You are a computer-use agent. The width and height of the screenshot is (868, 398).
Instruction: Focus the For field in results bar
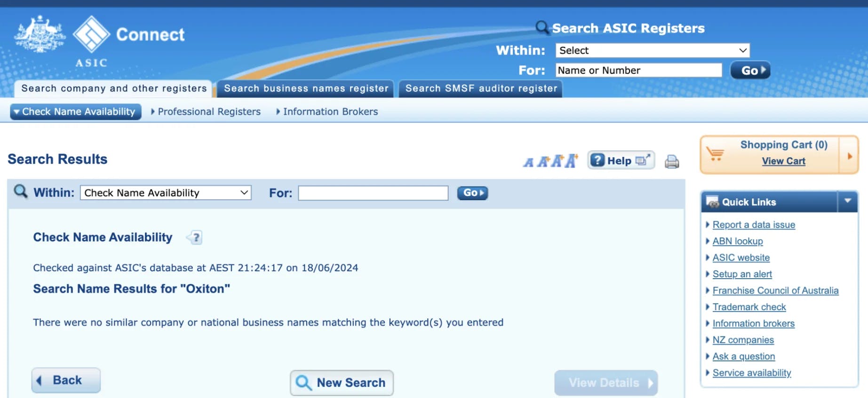pyautogui.click(x=373, y=193)
